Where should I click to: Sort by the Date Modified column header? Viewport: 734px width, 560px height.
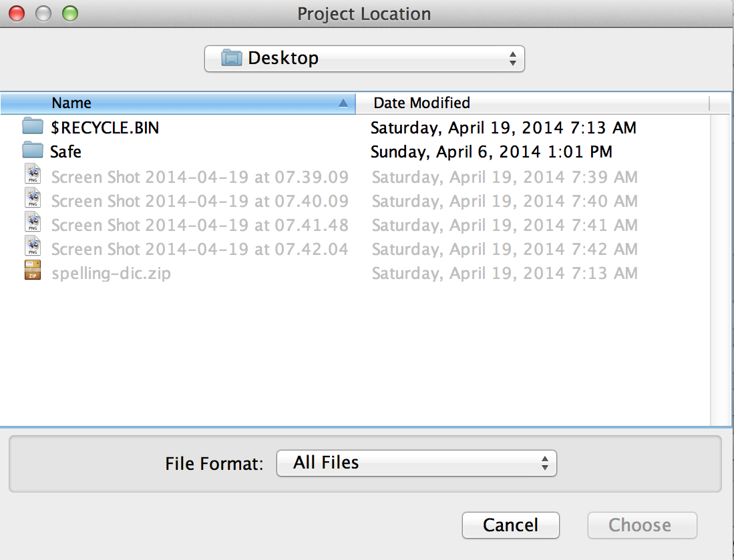(x=421, y=103)
